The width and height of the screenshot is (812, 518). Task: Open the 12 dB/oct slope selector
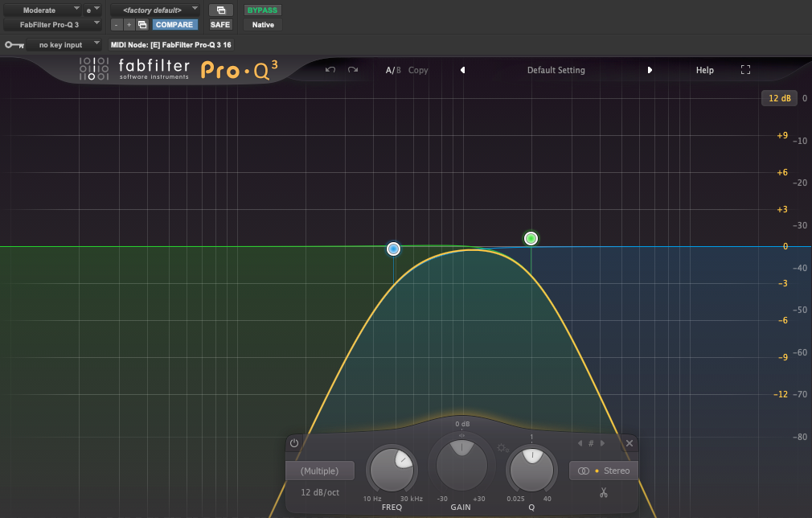tap(320, 492)
